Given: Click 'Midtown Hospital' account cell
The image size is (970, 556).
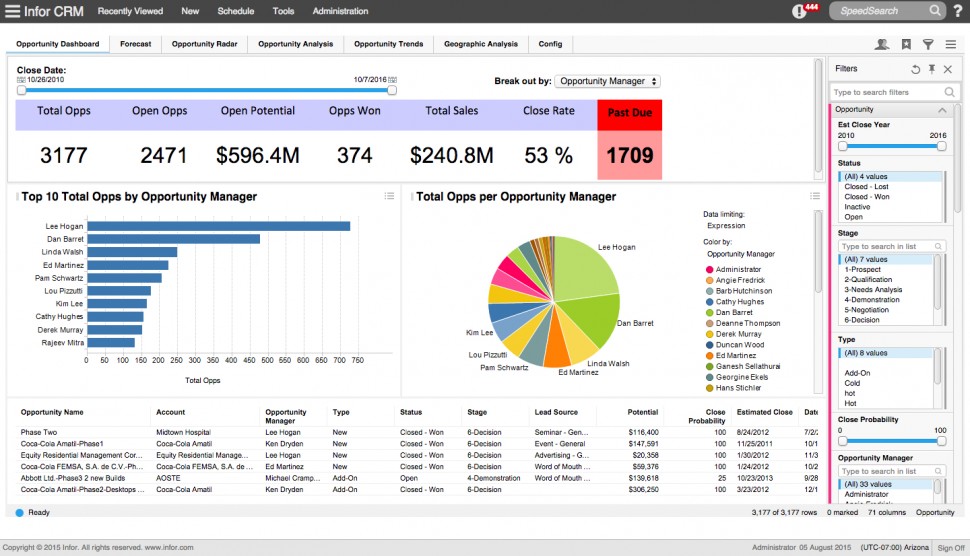Looking at the screenshot, I should (183, 432).
